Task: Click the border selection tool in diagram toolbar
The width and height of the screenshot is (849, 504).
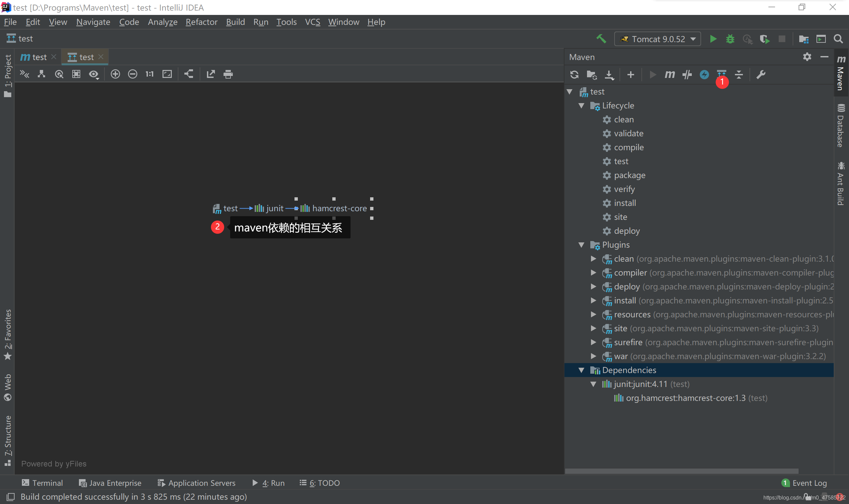Action: pos(76,74)
